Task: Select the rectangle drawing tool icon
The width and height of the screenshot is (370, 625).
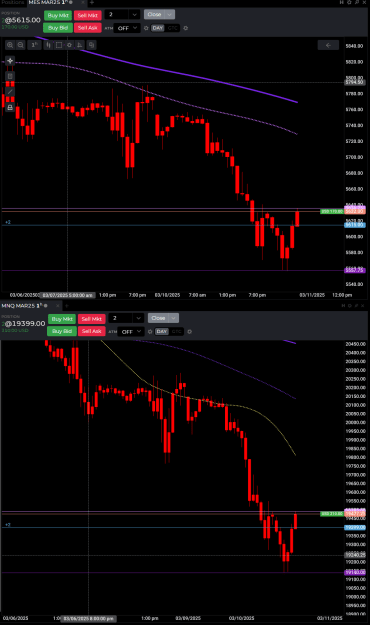Action: coord(59,45)
